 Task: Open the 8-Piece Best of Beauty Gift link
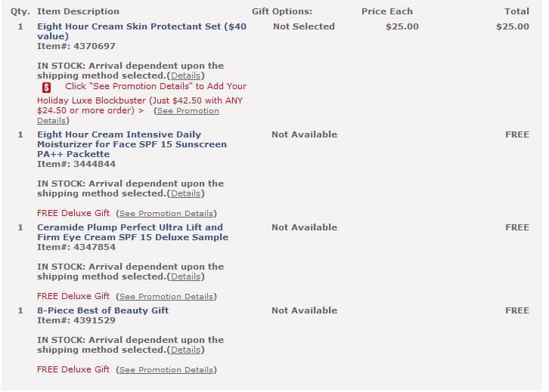pos(103,310)
